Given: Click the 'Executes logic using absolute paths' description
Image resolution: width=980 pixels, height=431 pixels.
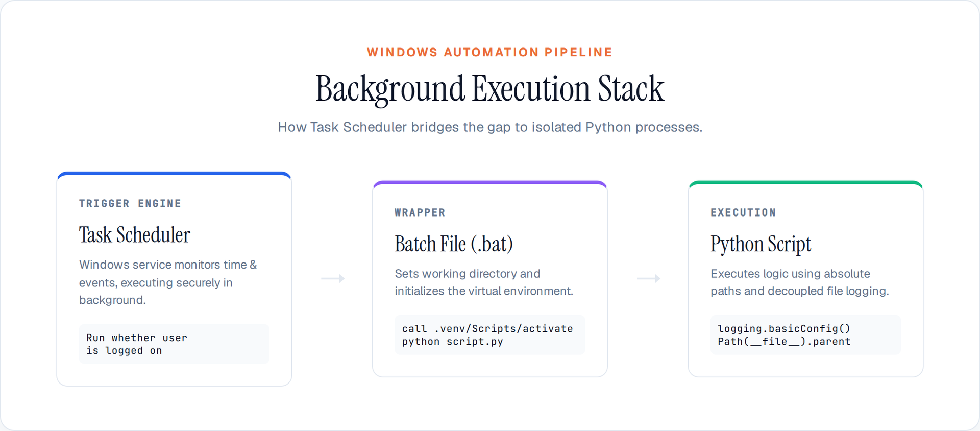Looking at the screenshot, I should click(800, 282).
